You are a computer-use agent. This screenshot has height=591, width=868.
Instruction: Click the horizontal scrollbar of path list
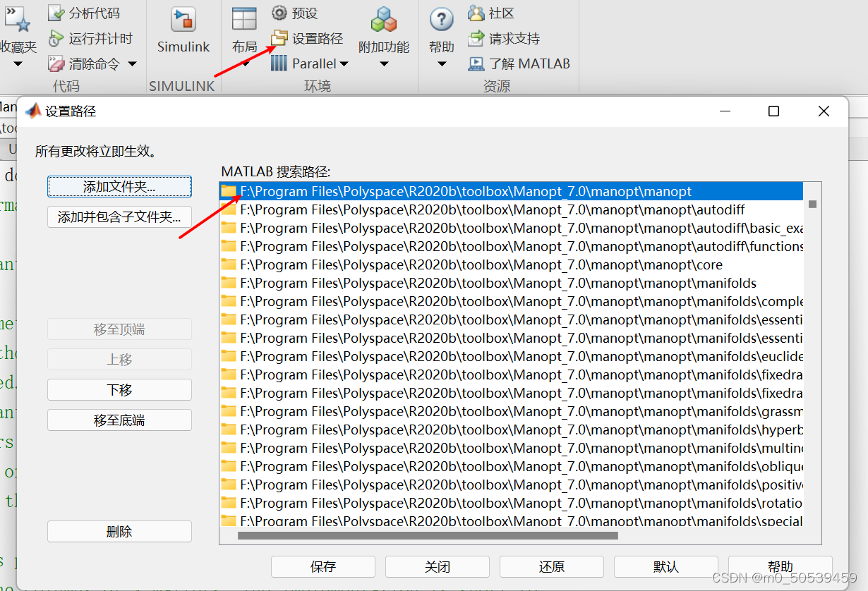428,536
